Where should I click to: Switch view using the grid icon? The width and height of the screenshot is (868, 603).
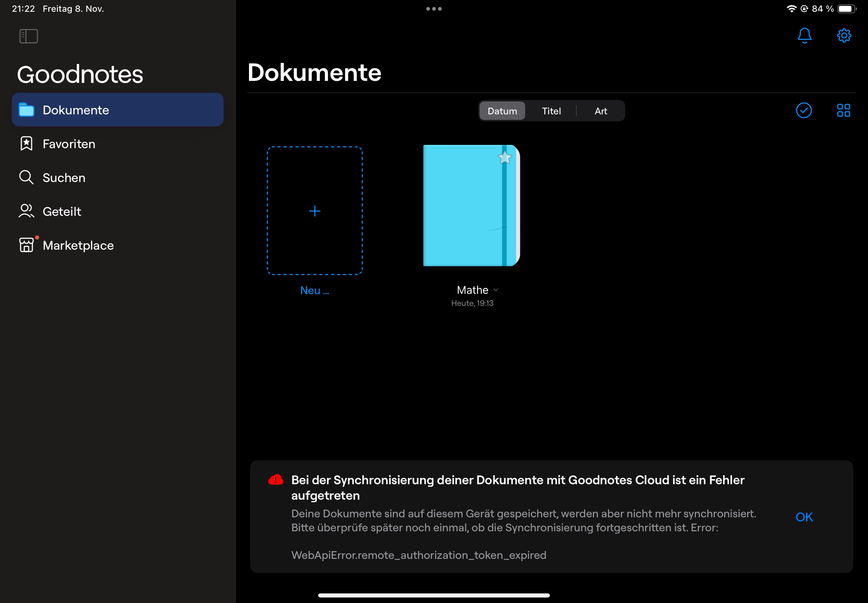tap(843, 110)
